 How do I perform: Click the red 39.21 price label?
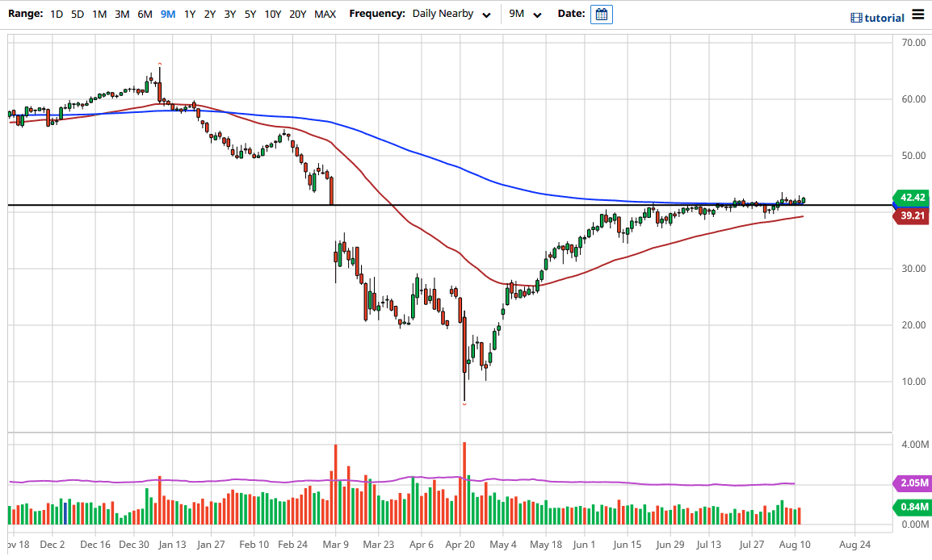click(x=911, y=215)
